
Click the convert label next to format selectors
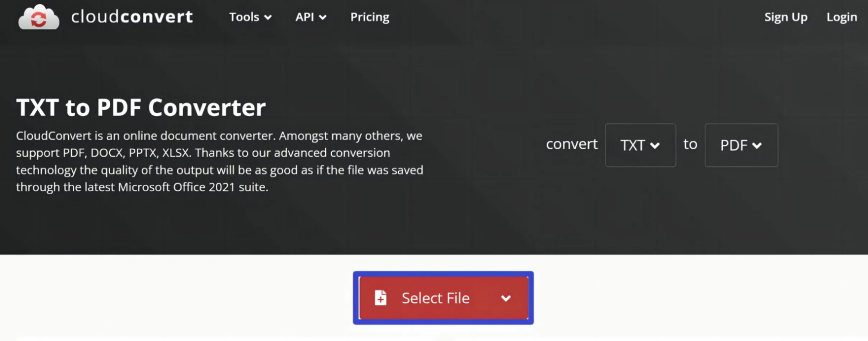click(x=572, y=144)
